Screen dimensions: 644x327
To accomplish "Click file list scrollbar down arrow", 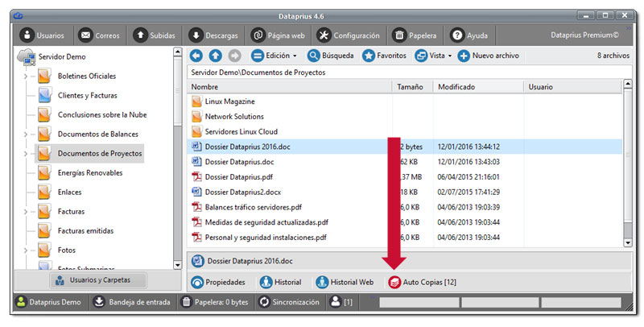I will (628, 243).
